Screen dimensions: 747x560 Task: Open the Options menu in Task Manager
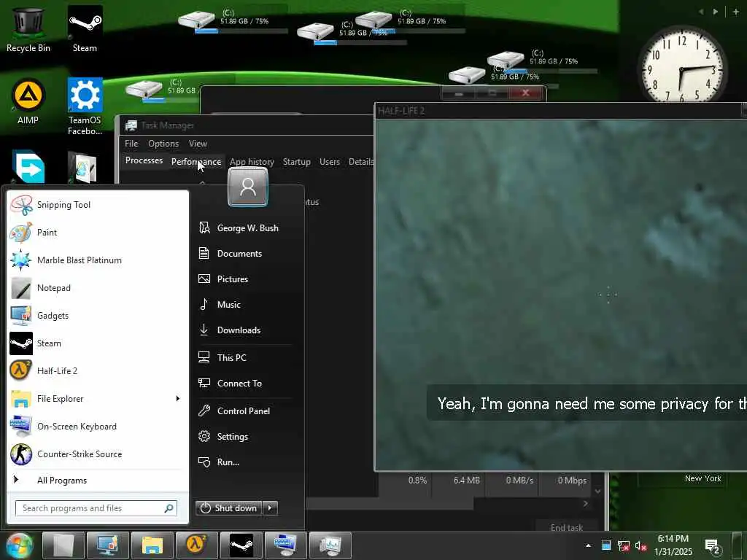(163, 144)
